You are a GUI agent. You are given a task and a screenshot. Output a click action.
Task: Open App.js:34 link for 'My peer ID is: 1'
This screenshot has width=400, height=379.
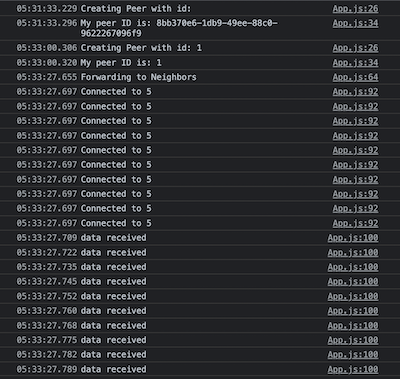[355, 63]
